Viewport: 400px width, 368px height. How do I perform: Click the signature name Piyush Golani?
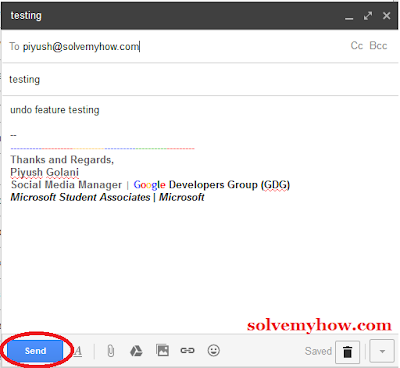[45, 172]
